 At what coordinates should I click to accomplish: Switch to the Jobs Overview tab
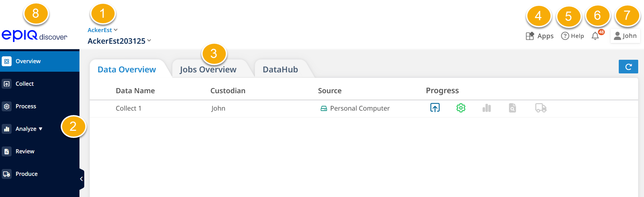(208, 70)
